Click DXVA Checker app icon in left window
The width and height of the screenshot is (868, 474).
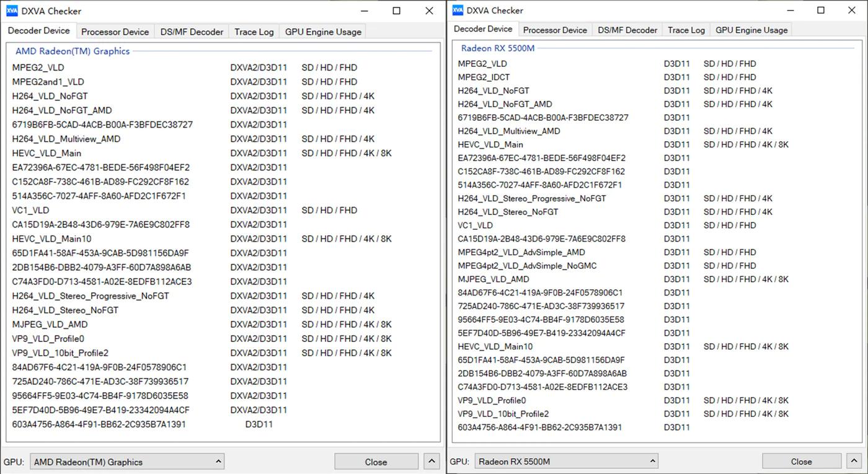pos(12,11)
